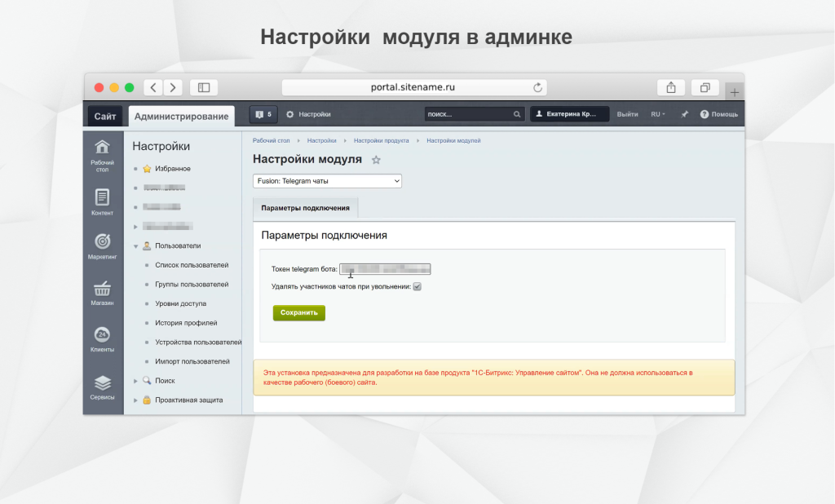Reload the page in browser address bar
This screenshot has height=504, width=835.
pyautogui.click(x=538, y=87)
